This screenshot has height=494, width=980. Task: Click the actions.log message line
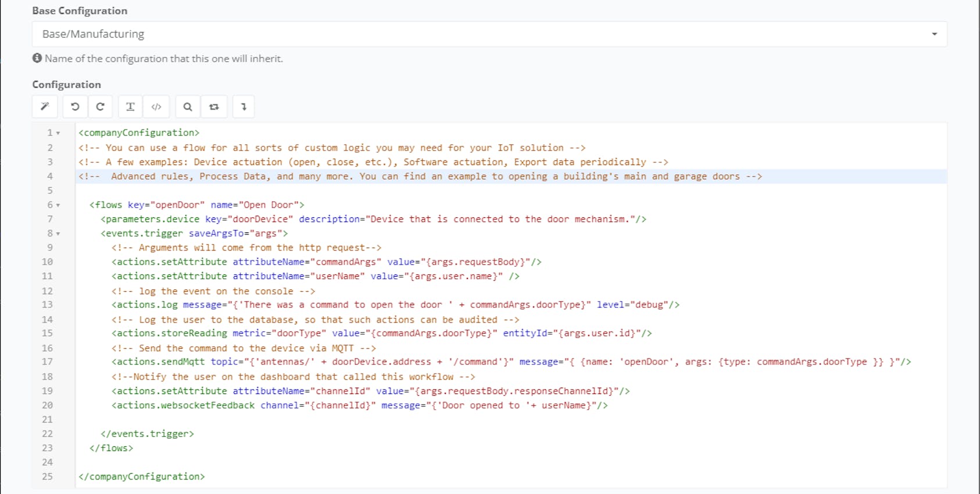[x=396, y=305]
